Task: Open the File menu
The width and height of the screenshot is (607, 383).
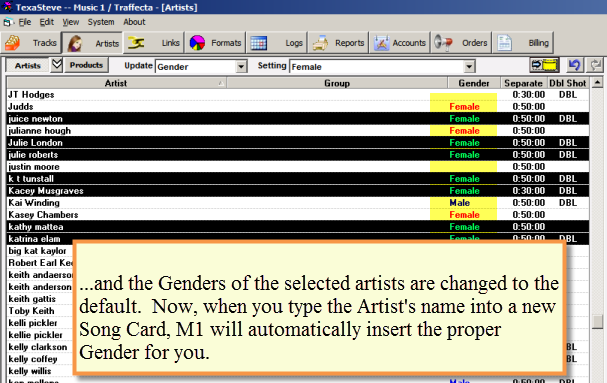Action: coord(25,22)
